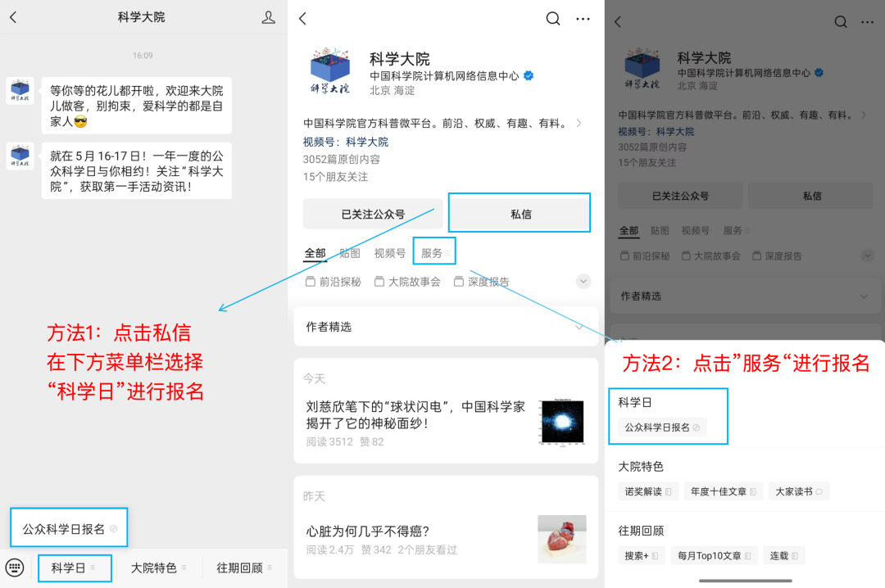Tap the 科学大院 logo on the dimmed right screen
This screenshot has width=885, height=588.
point(642,68)
